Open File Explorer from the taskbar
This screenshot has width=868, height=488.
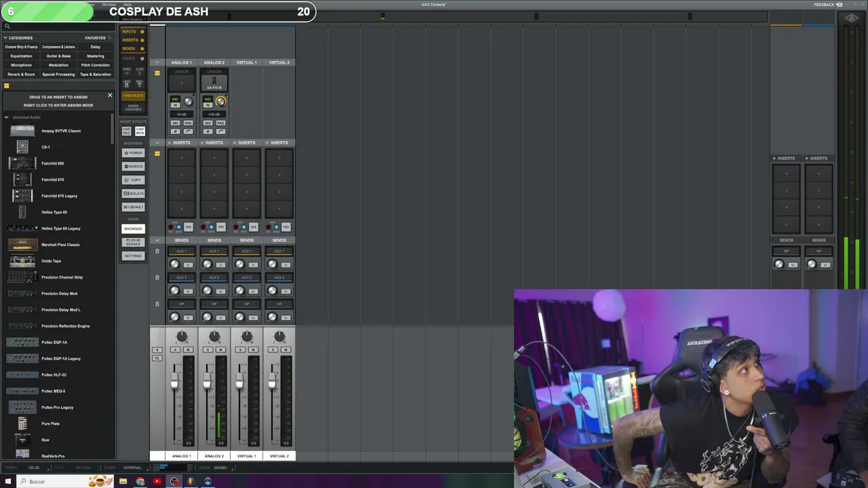[x=123, y=481]
